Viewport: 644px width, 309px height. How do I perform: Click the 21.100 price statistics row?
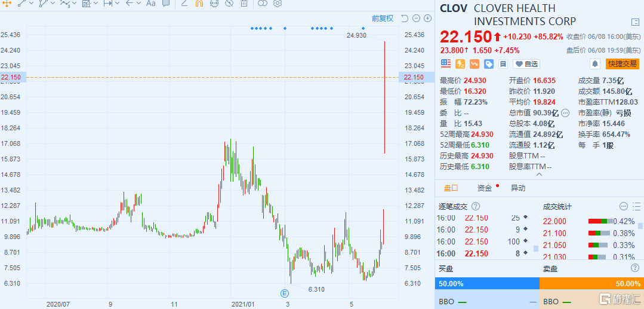(x=590, y=233)
